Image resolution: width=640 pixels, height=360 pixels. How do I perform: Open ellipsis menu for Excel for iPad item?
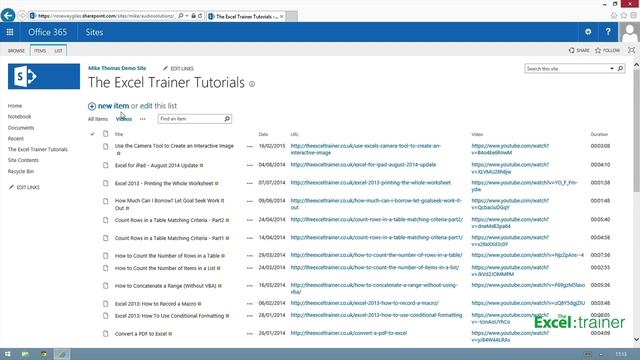[x=249, y=165]
